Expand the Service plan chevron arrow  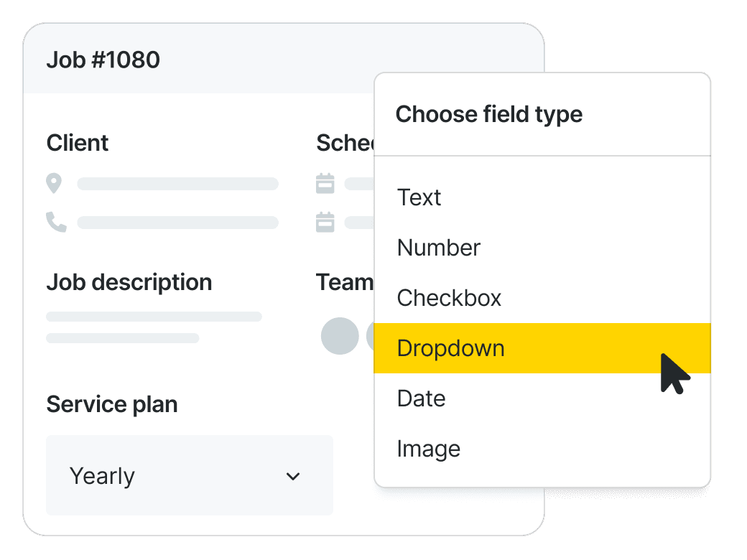pos(293,476)
